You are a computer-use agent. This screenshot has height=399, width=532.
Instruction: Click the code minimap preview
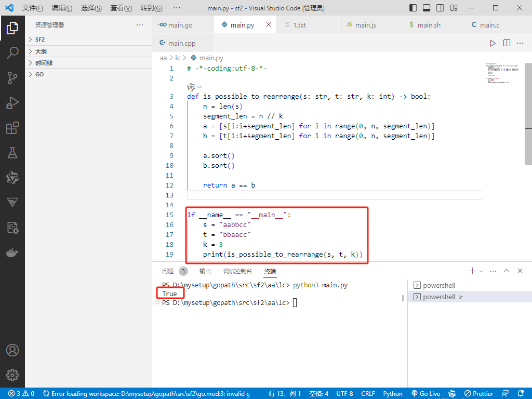pos(502,73)
